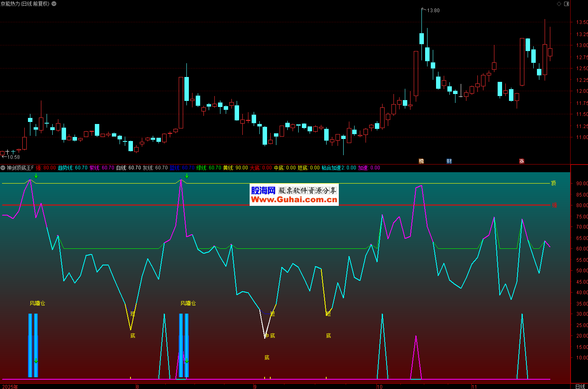Screen dimensions: 588x389
Task: Click the blue 财 event marker
Action: tap(449, 161)
